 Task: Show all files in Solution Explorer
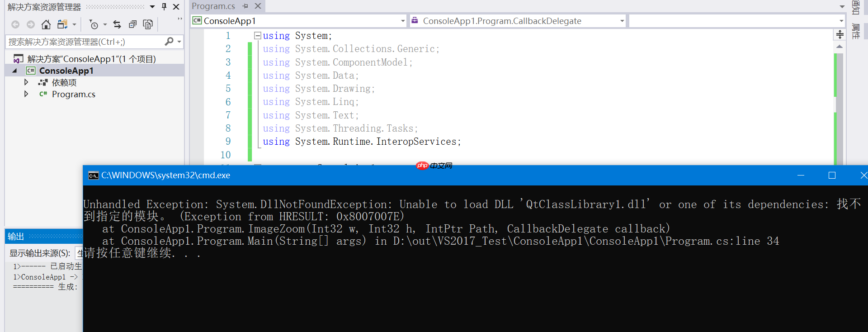148,24
